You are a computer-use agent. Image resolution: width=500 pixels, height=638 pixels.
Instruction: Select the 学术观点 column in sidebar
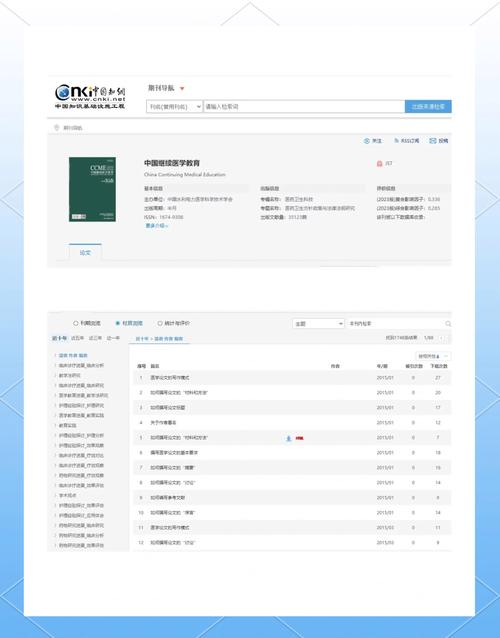point(67,496)
